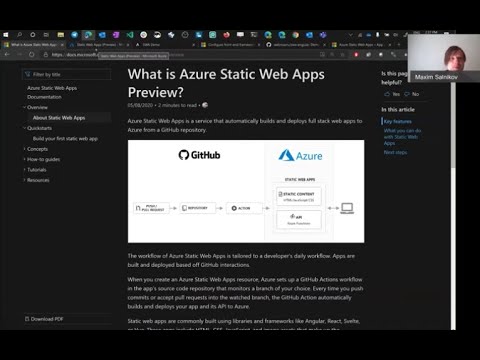Close the 'What is Azure Static Web Apps' tab
This screenshot has width=480, height=360.
[62, 44]
